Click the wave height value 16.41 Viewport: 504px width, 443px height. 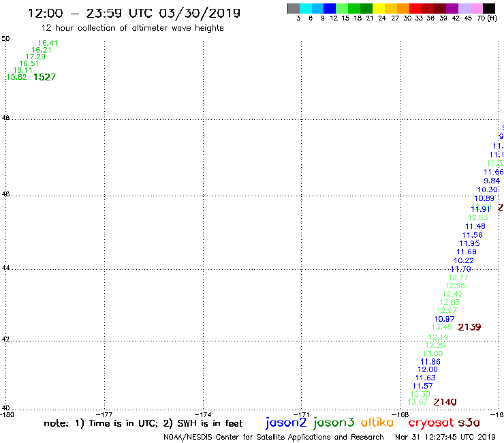click(x=48, y=43)
